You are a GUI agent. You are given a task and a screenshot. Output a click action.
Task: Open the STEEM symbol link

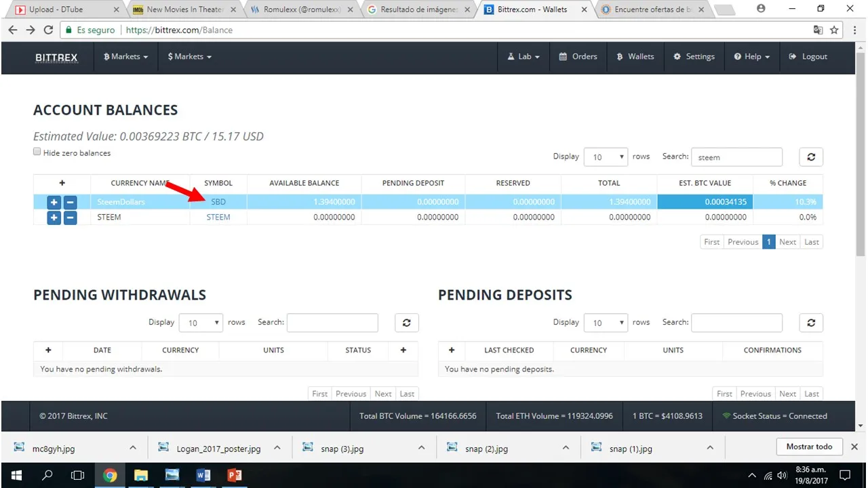[218, 218]
